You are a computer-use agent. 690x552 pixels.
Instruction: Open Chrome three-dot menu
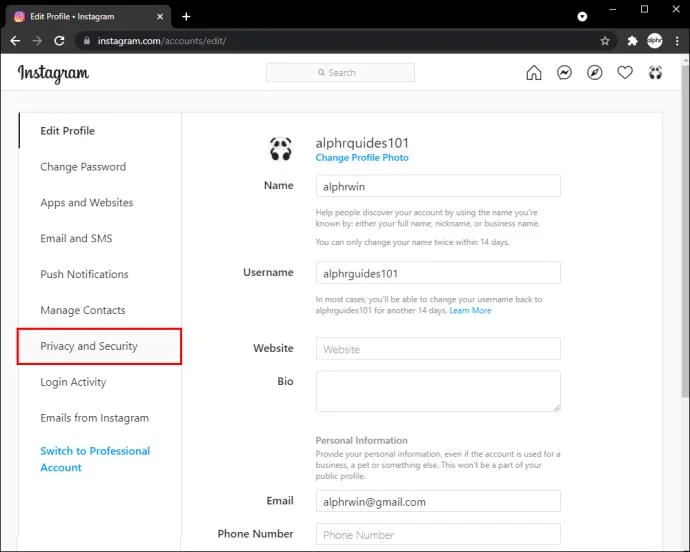677,41
